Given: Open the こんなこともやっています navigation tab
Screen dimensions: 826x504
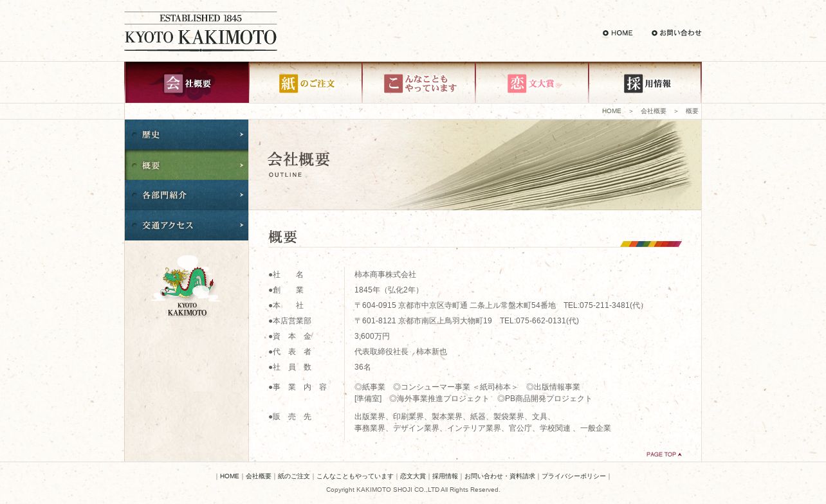Looking at the screenshot, I should click(419, 83).
